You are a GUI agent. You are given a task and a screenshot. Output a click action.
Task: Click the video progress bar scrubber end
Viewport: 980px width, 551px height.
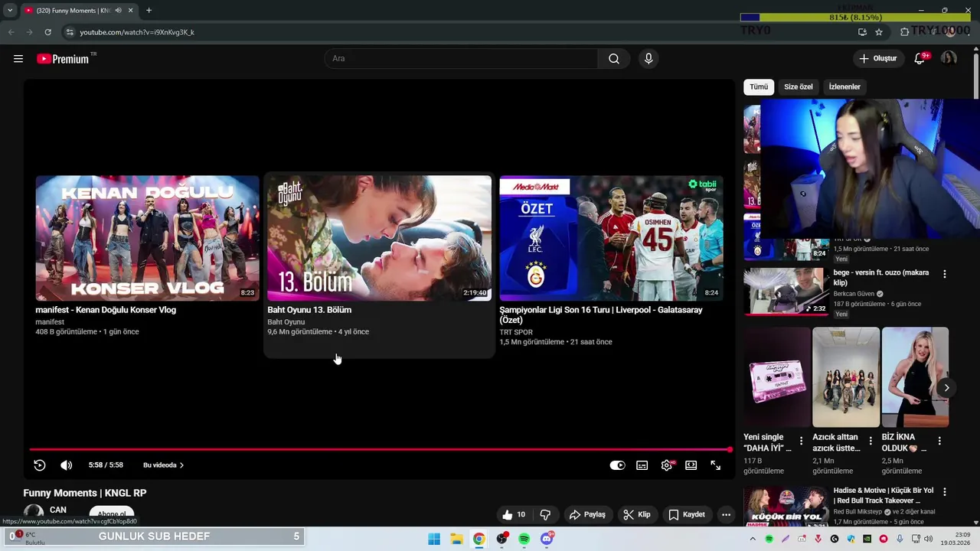(x=730, y=449)
